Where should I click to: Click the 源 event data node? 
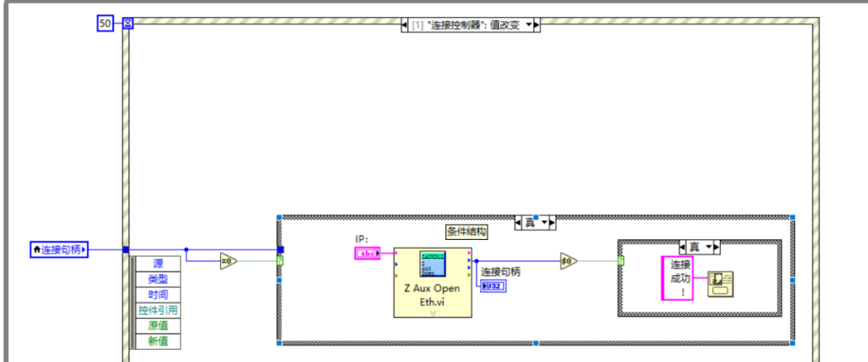tap(158, 263)
